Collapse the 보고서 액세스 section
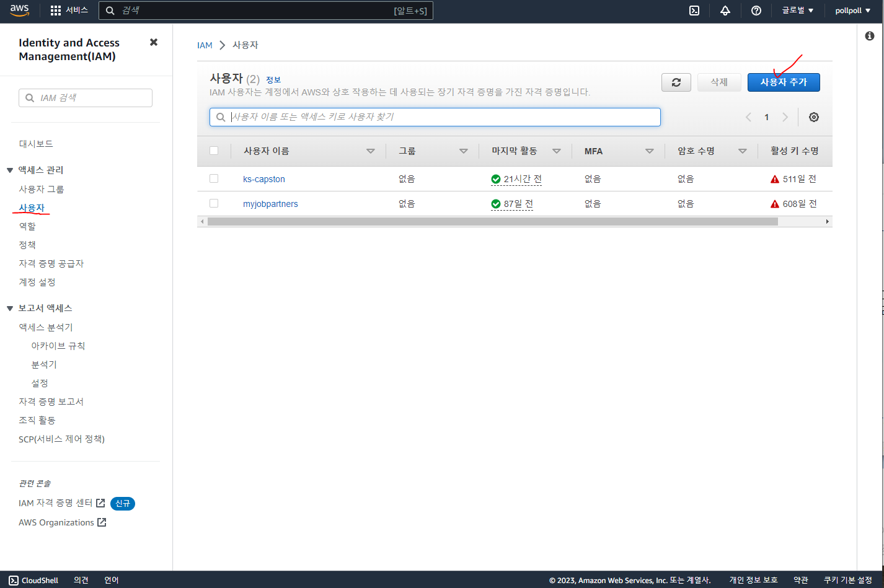The width and height of the screenshot is (884, 588). 10,309
